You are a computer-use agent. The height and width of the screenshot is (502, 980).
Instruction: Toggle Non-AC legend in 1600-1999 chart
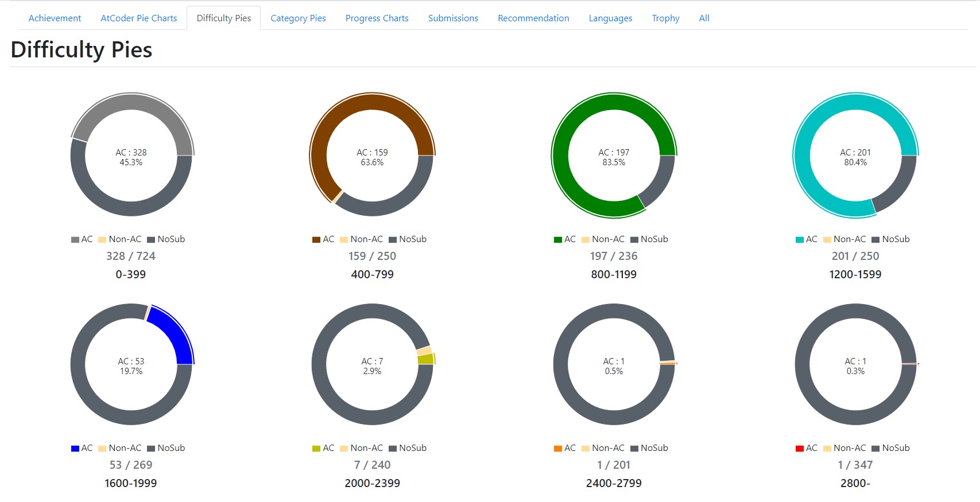click(x=119, y=448)
